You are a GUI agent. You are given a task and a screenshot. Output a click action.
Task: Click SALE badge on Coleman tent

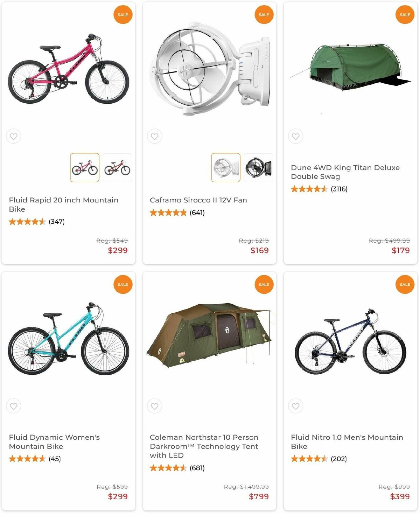tap(264, 284)
